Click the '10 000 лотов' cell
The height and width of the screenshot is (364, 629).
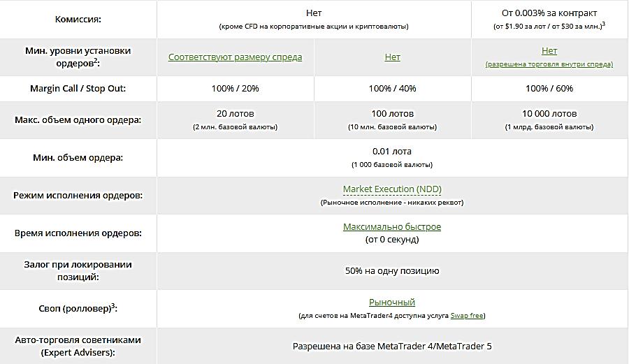pos(549,113)
